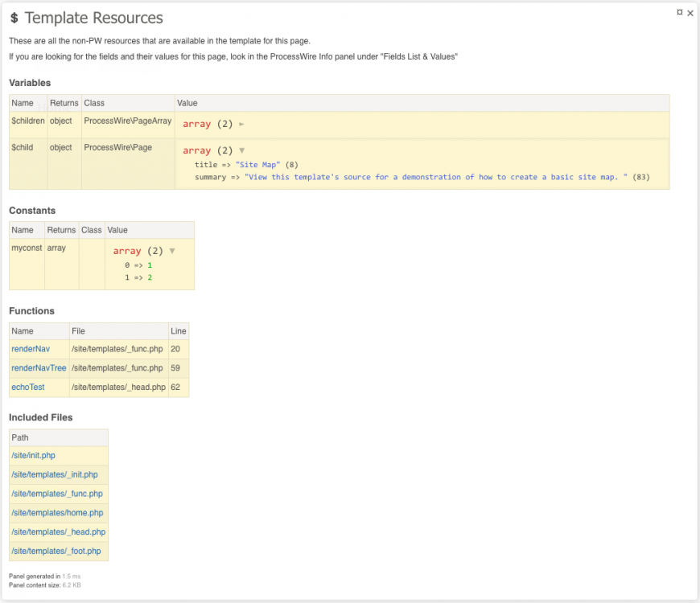
Task: Open the echoTest function link
Action: coord(28,388)
